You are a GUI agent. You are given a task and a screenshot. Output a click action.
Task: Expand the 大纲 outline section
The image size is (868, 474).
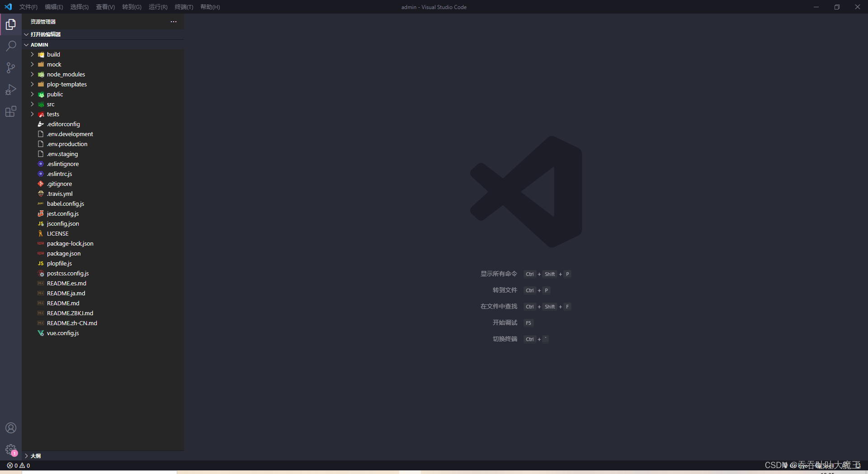point(103,456)
